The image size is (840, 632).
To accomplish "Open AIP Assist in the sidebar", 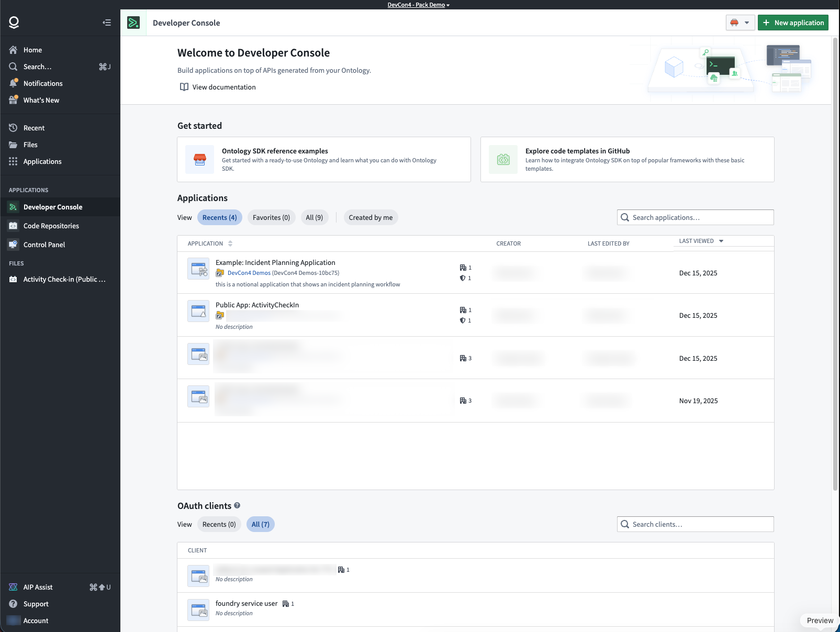I will (x=38, y=587).
